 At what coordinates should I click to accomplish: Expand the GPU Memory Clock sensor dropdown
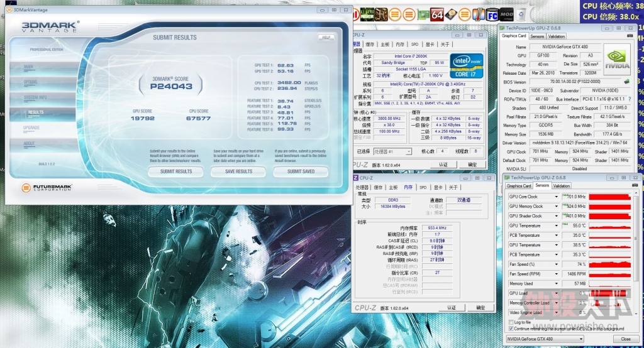pos(557,207)
